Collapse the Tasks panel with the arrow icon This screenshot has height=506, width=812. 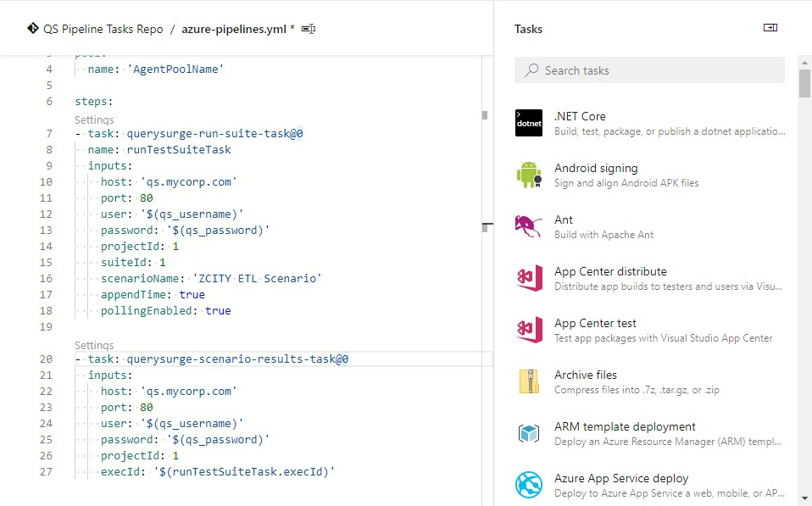click(x=770, y=28)
